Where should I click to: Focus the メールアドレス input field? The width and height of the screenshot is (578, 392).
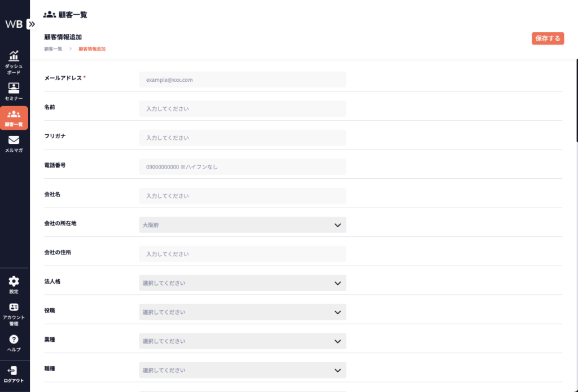tap(243, 80)
